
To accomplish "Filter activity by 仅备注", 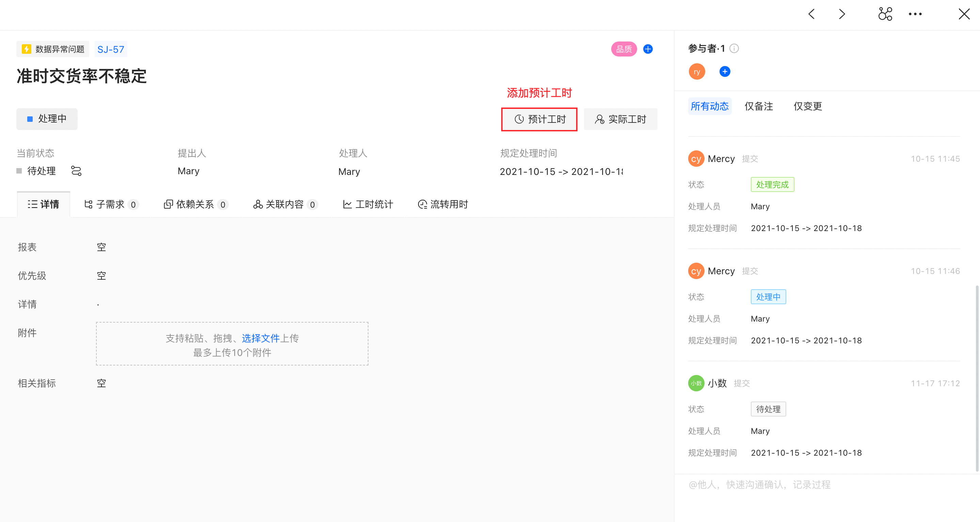I will pyautogui.click(x=759, y=106).
